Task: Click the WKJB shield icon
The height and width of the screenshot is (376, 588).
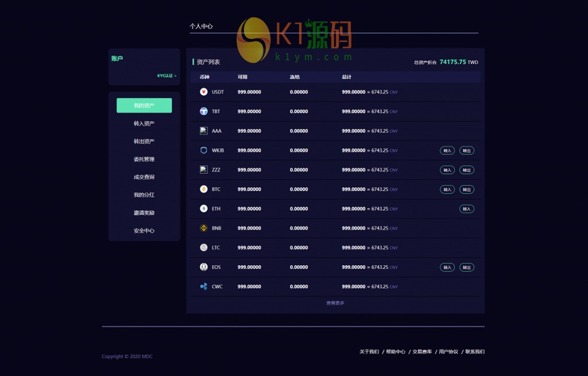Action: [203, 150]
